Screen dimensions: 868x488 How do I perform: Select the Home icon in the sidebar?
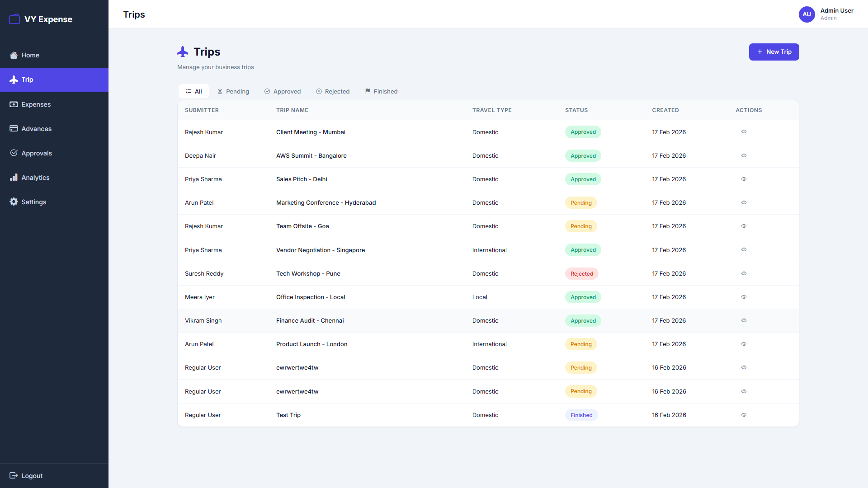(14, 55)
